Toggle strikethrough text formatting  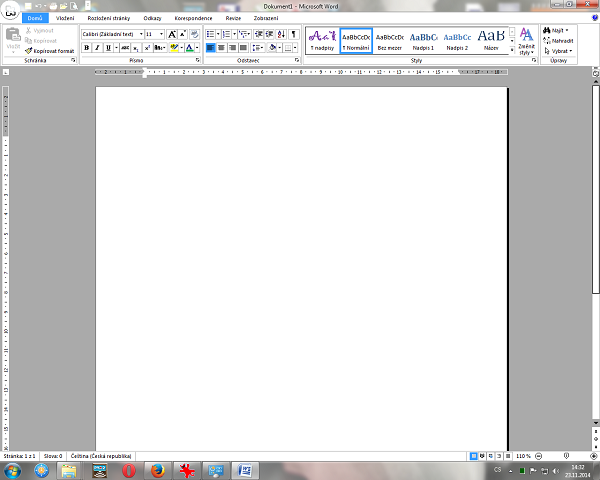(x=125, y=47)
